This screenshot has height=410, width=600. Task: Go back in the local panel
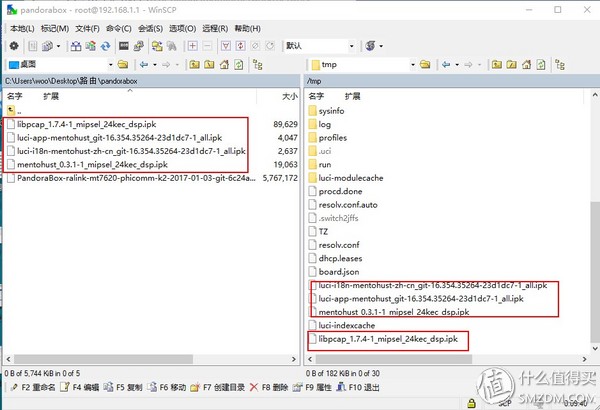click(144, 65)
